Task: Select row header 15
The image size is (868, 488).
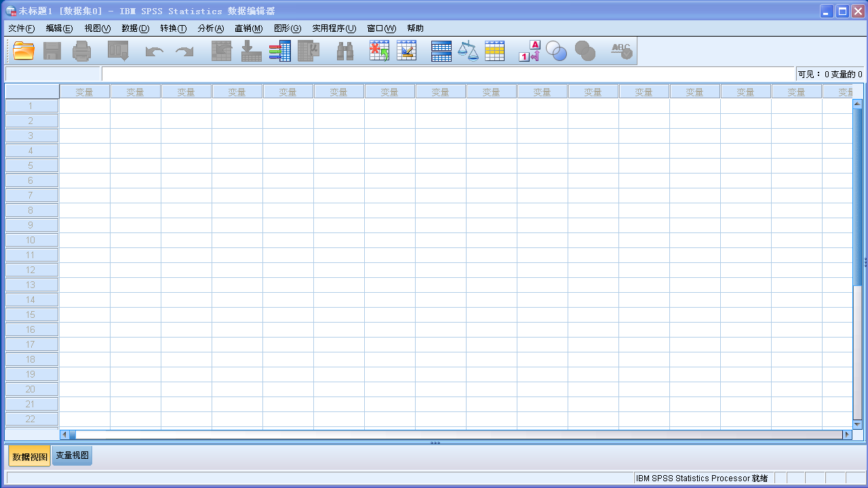Action: point(32,314)
